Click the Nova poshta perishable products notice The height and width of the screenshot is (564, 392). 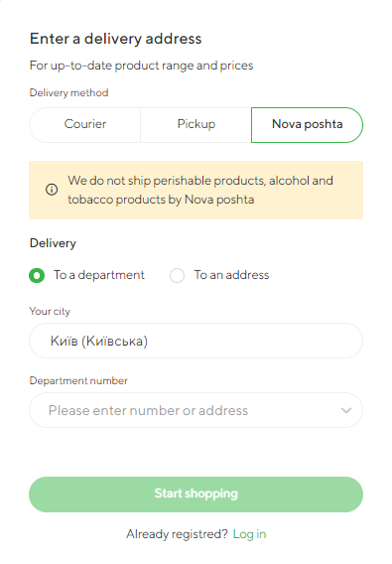coord(196,190)
